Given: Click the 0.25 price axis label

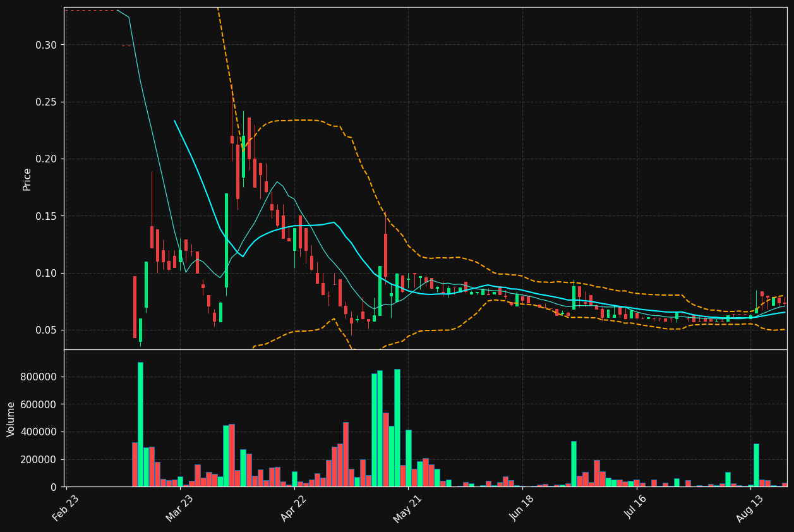Looking at the screenshot, I should click(45, 102).
